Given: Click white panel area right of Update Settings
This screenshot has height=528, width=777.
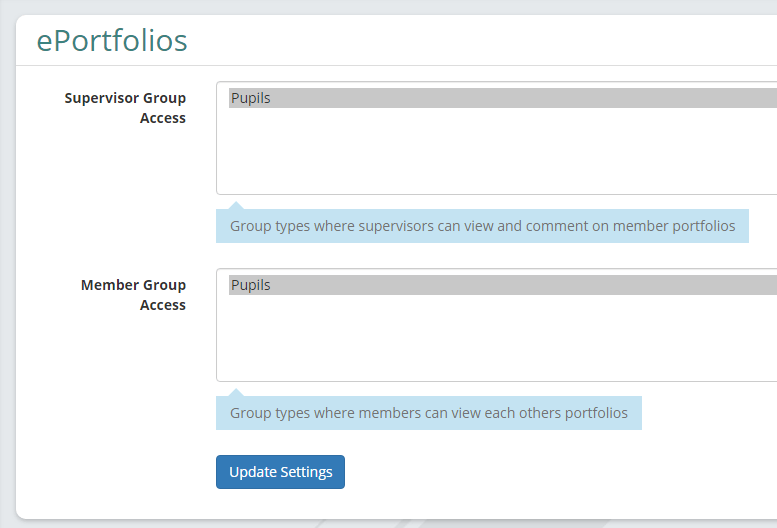Looking at the screenshot, I should [x=545, y=472].
